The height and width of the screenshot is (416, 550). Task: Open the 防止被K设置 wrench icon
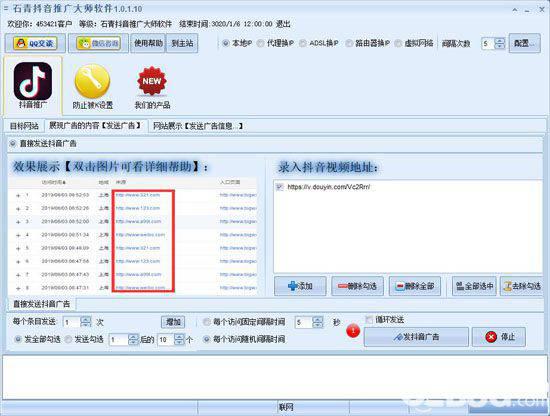pos(93,86)
